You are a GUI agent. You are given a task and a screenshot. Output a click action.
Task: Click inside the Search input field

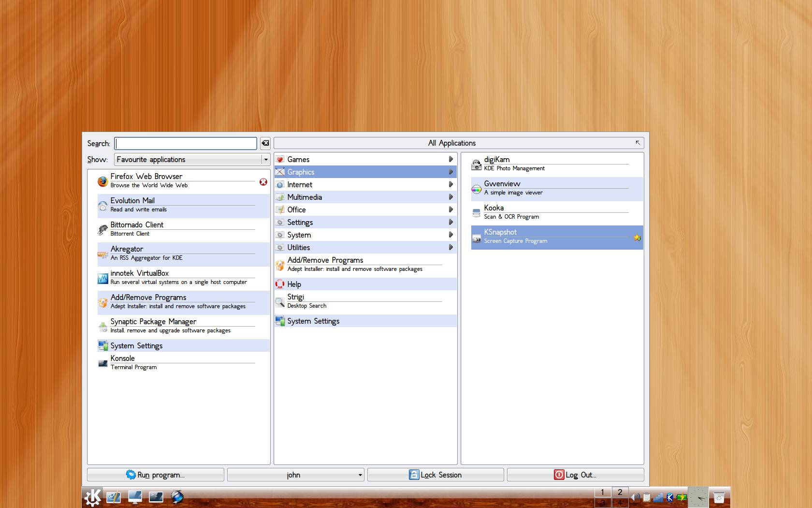point(186,143)
